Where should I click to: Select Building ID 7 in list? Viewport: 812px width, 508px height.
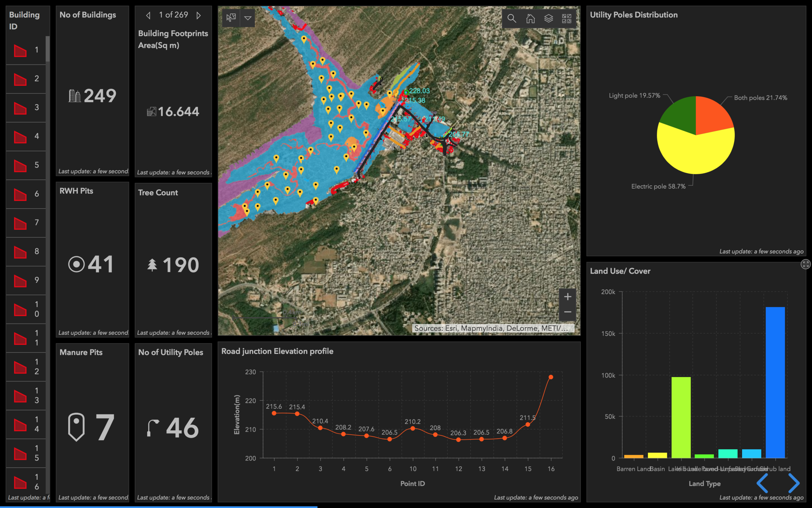coord(26,222)
